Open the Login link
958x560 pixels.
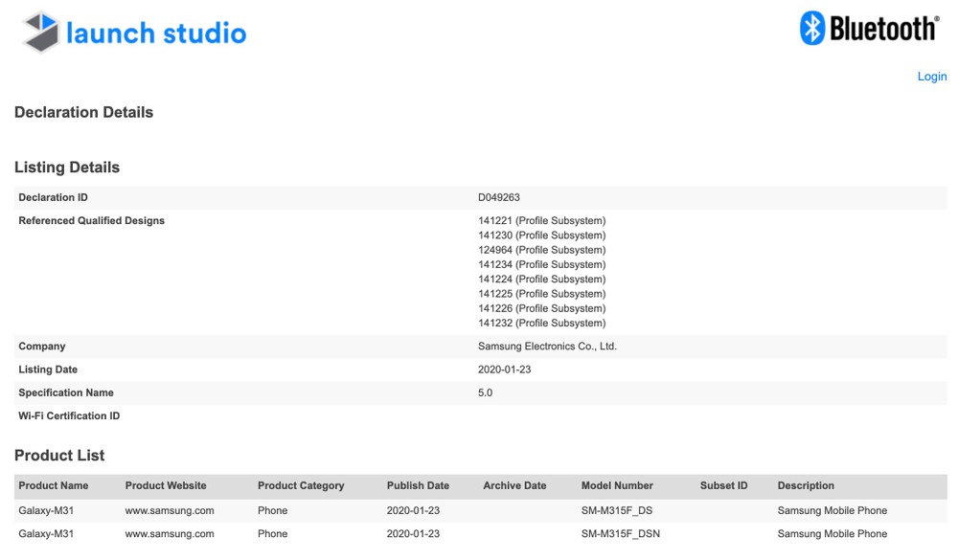[x=932, y=77]
